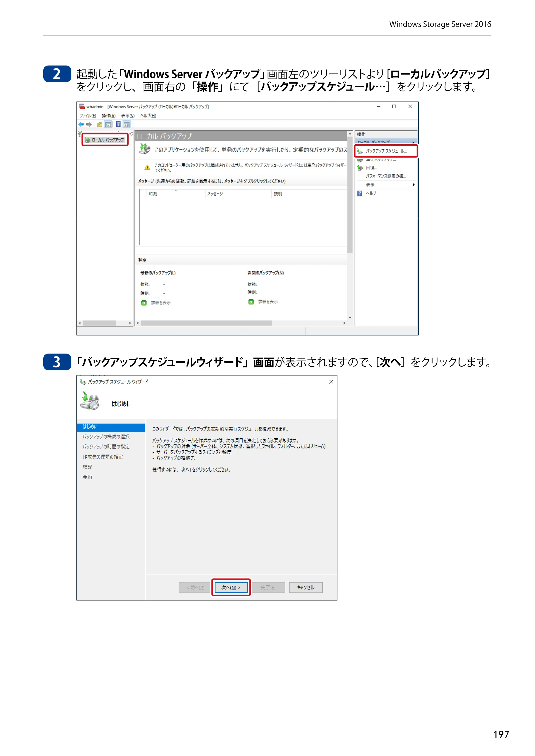Close the バックアップ スケジュール ウィザード dialog
The image size is (535, 756).
coord(331,382)
